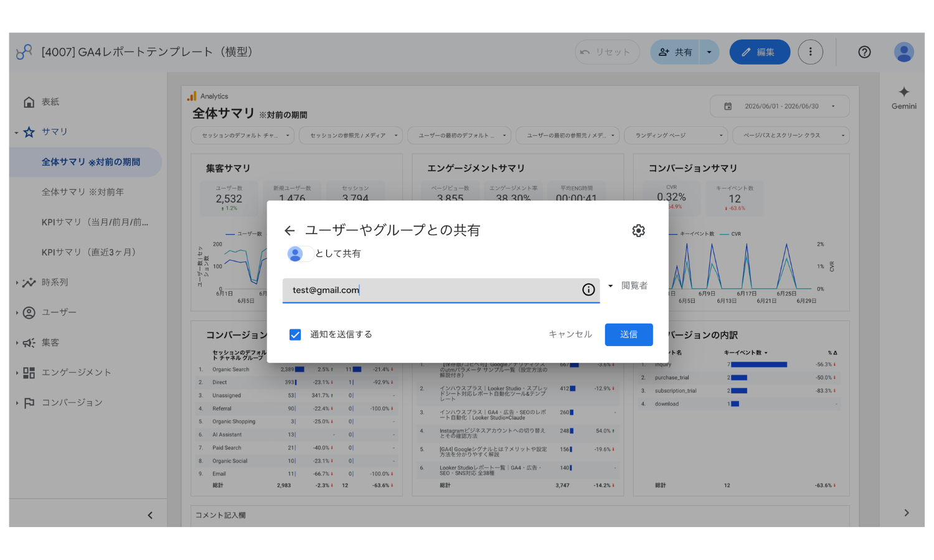Click the Referral row label
Screen dimensions: 934x560
click(x=222, y=409)
